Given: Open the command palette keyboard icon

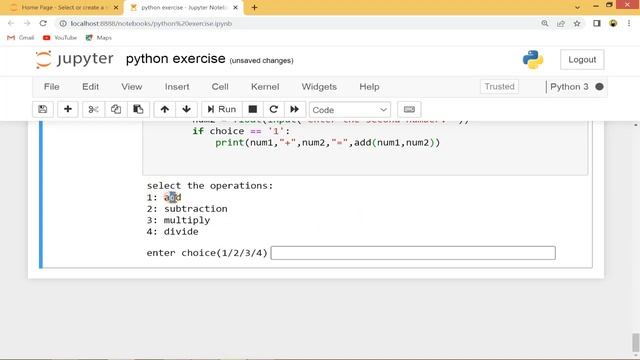Looking at the screenshot, I should pos(409,109).
